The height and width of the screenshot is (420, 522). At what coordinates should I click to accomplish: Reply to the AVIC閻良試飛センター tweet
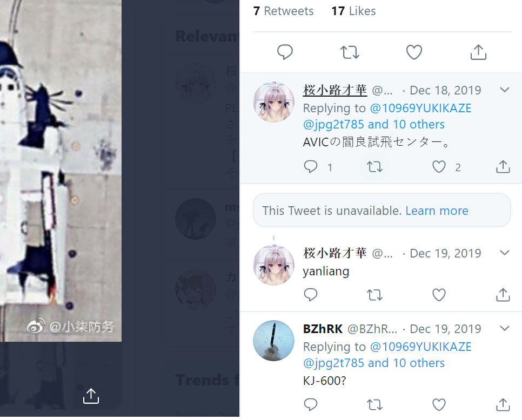point(311,167)
